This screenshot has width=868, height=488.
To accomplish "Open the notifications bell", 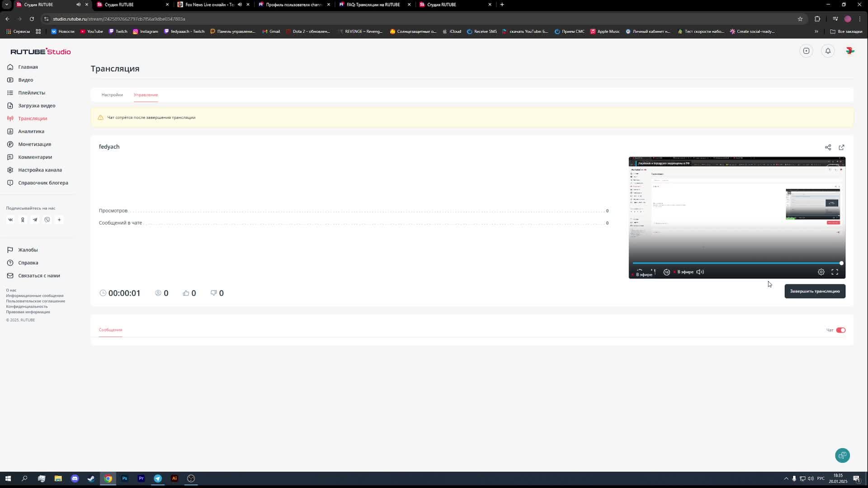I will click(x=828, y=51).
